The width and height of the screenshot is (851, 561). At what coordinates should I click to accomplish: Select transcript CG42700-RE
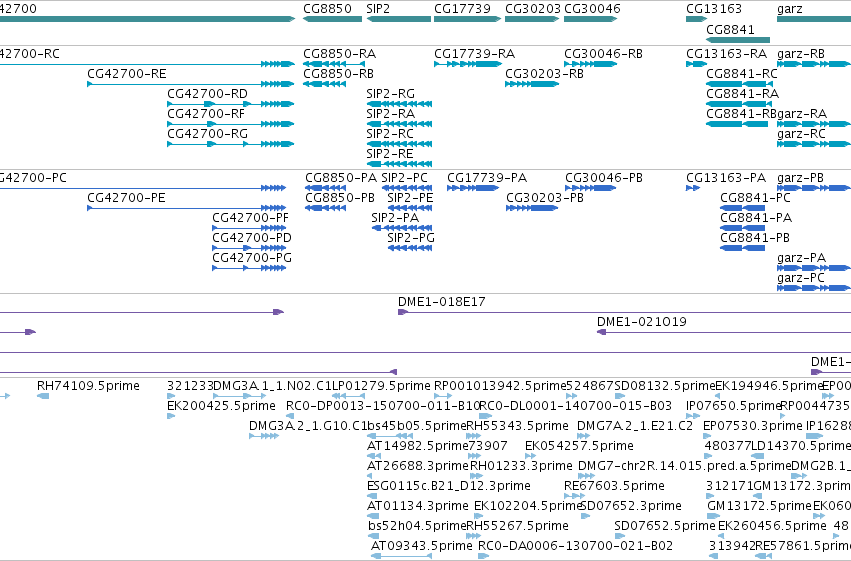click(x=190, y=84)
